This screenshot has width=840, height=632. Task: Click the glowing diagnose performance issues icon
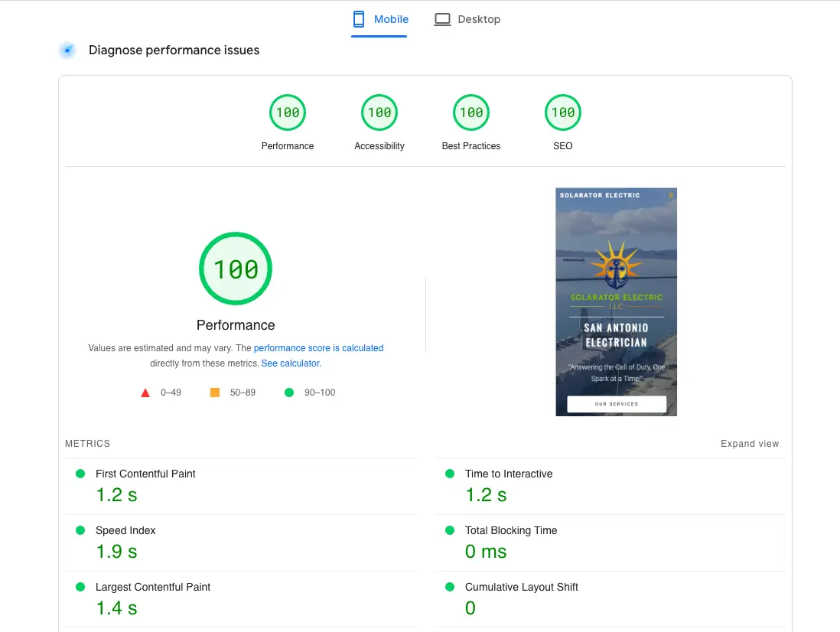pos(67,50)
